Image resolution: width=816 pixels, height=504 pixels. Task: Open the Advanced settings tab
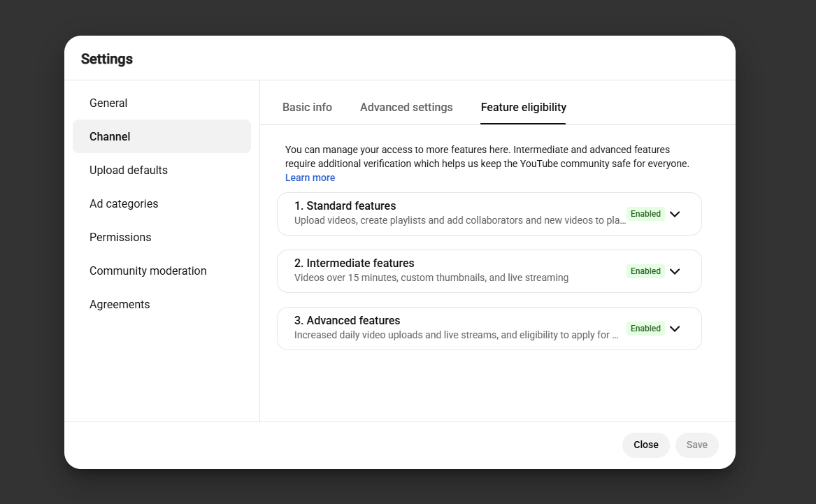(406, 107)
